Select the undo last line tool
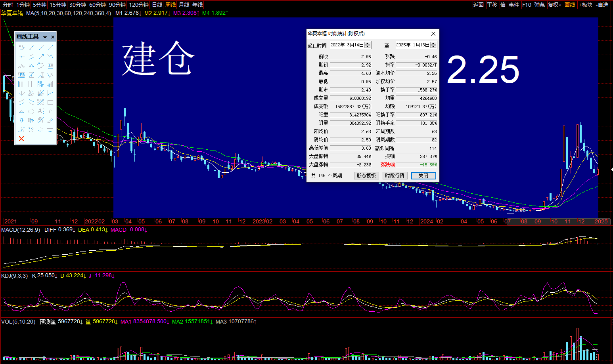The image size is (613, 364). point(21,48)
